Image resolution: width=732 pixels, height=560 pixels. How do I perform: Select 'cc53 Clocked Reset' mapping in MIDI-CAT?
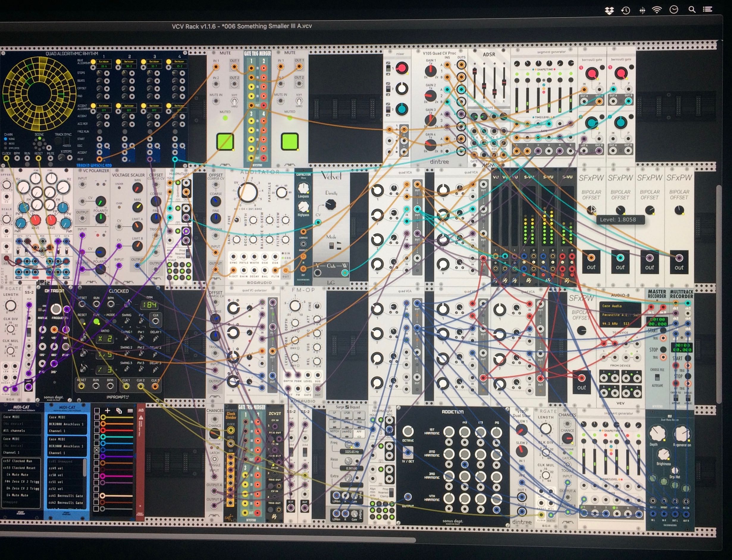[21, 468]
